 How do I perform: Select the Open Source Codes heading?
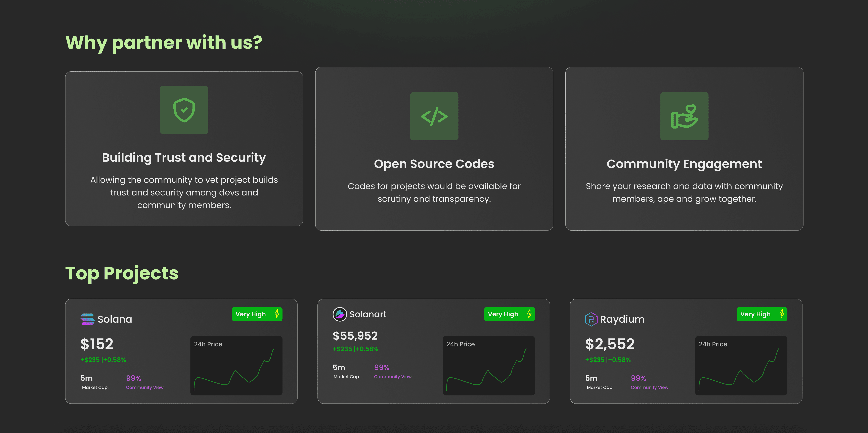click(434, 164)
